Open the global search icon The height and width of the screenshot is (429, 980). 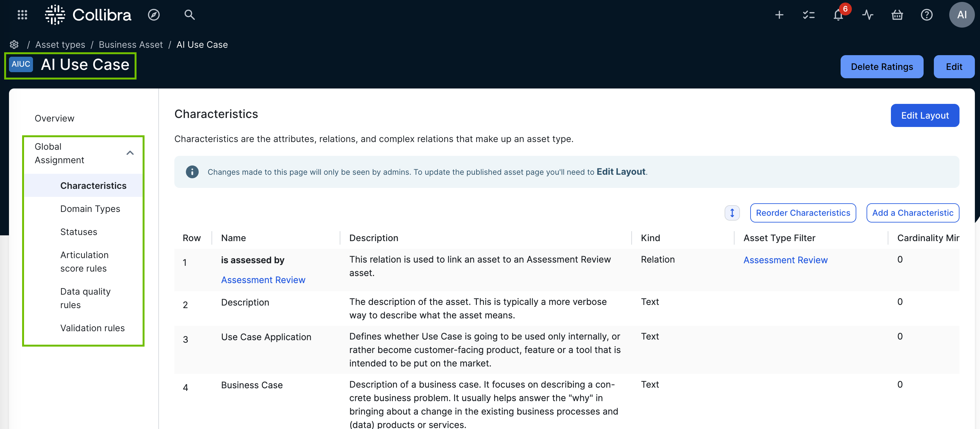tap(189, 15)
